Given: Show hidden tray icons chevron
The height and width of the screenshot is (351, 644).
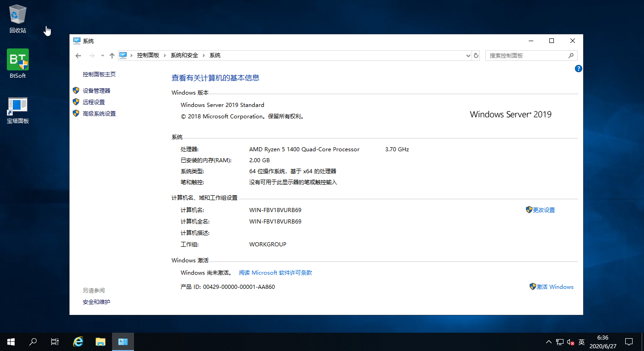Looking at the screenshot, I should [x=549, y=342].
